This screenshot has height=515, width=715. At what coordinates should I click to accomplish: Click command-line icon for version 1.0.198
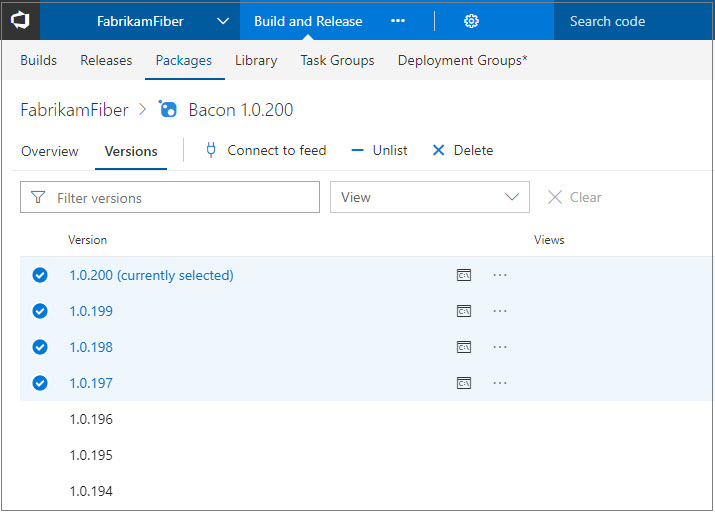coord(464,347)
